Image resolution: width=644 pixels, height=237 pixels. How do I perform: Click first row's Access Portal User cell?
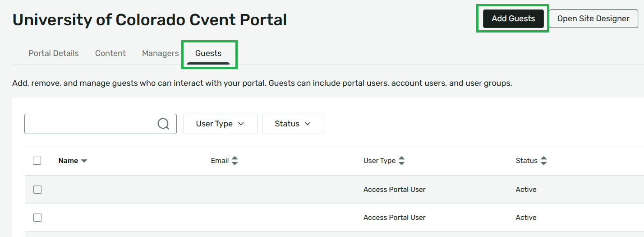pyautogui.click(x=395, y=190)
